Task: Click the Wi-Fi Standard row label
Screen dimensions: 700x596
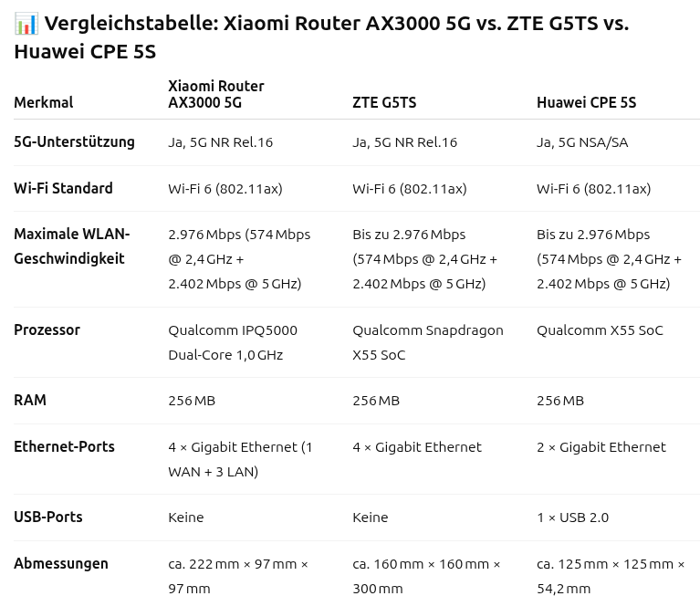Action: pos(63,188)
